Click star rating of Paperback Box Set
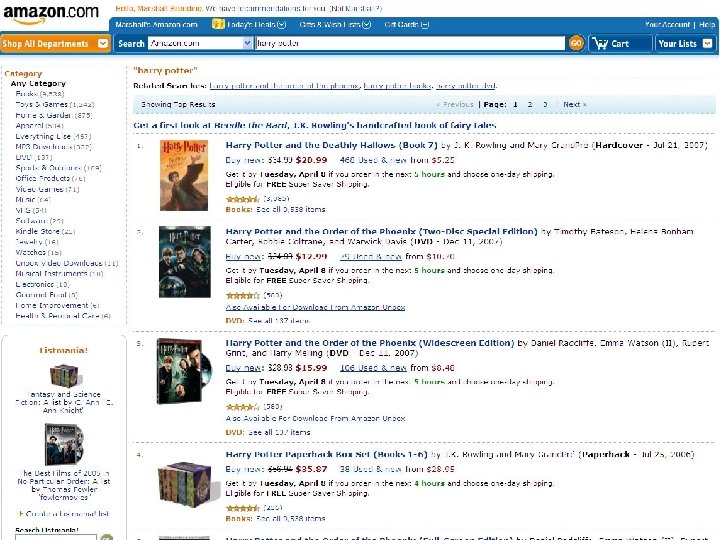The width and height of the screenshot is (720, 540). pos(242,508)
